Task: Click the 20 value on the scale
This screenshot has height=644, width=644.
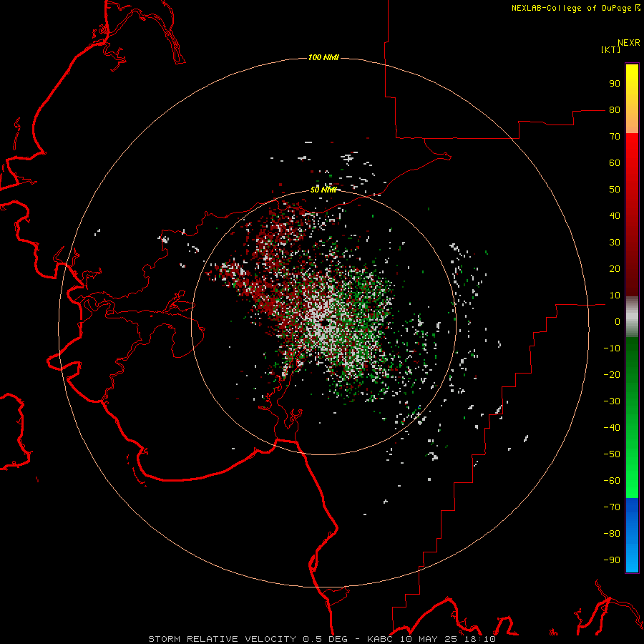Action: pos(615,269)
